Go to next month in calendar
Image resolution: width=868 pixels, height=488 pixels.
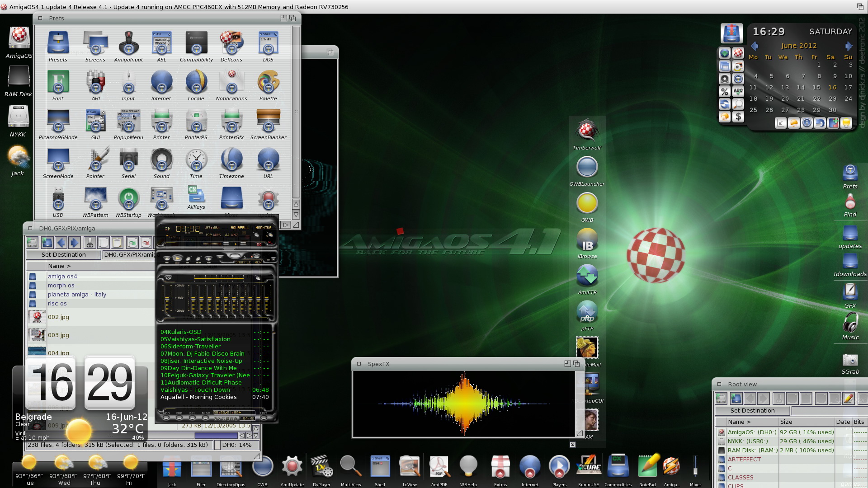pos(848,46)
